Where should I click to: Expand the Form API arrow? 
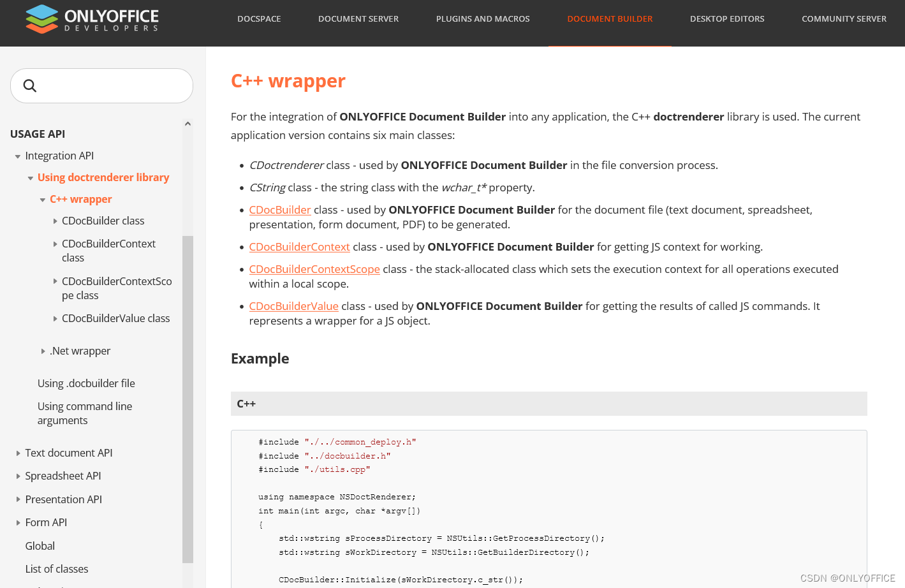18,523
